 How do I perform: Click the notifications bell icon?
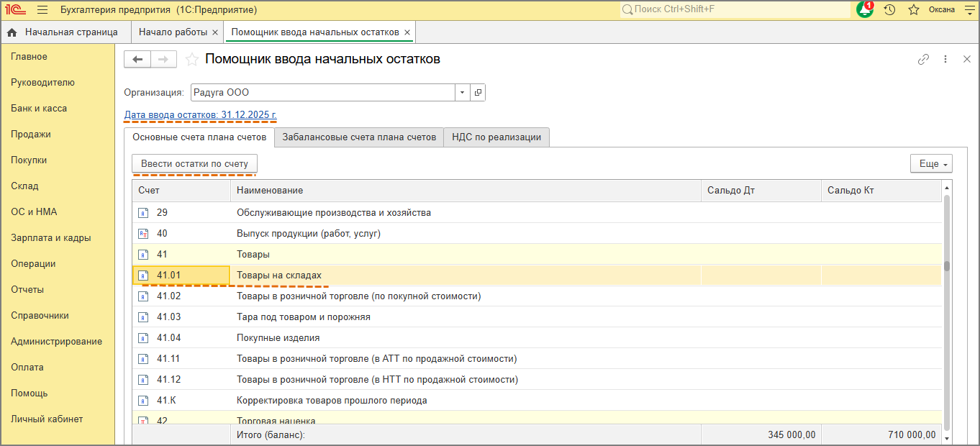(x=865, y=10)
